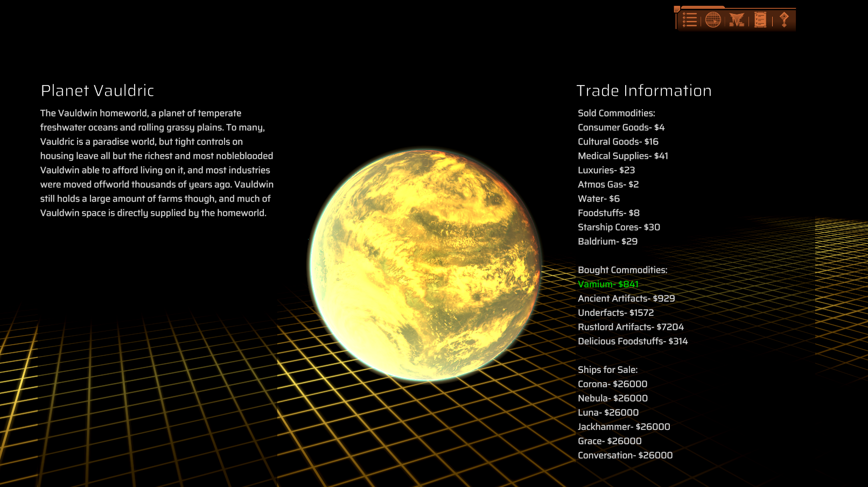Select Ancient Artifacts under Bought Commodities
The image size is (868, 487).
(x=626, y=299)
